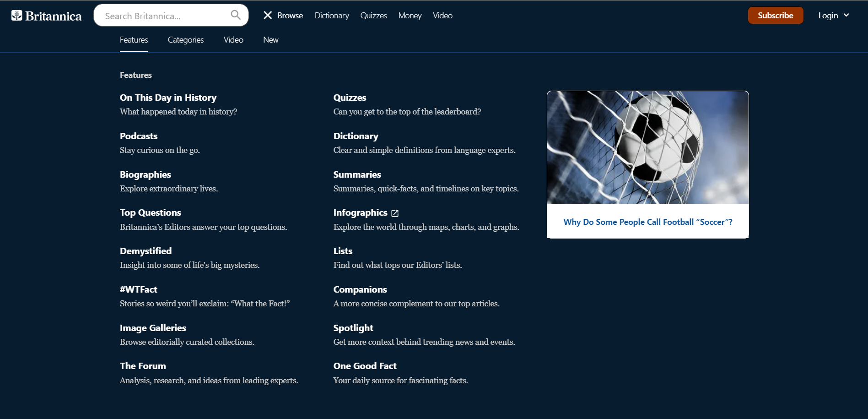Open the New tab in Browse menu
868x419 pixels.
point(270,40)
